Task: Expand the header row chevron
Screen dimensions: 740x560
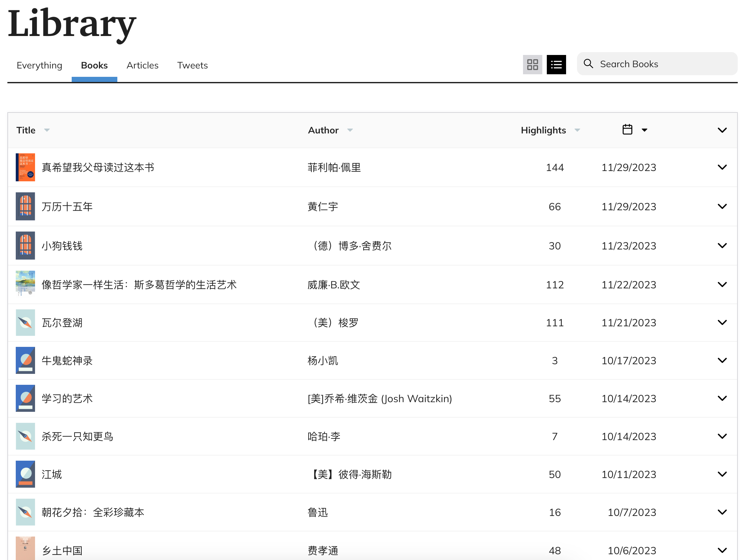Action: (722, 130)
